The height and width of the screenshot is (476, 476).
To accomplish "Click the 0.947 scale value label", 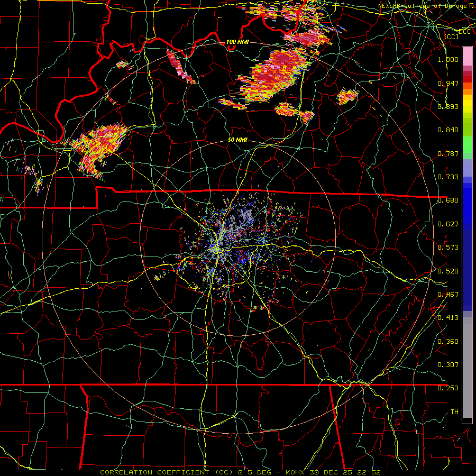I will 448,83.
